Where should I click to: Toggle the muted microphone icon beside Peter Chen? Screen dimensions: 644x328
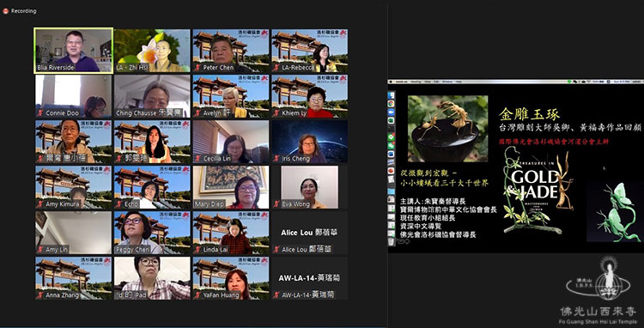pos(198,67)
